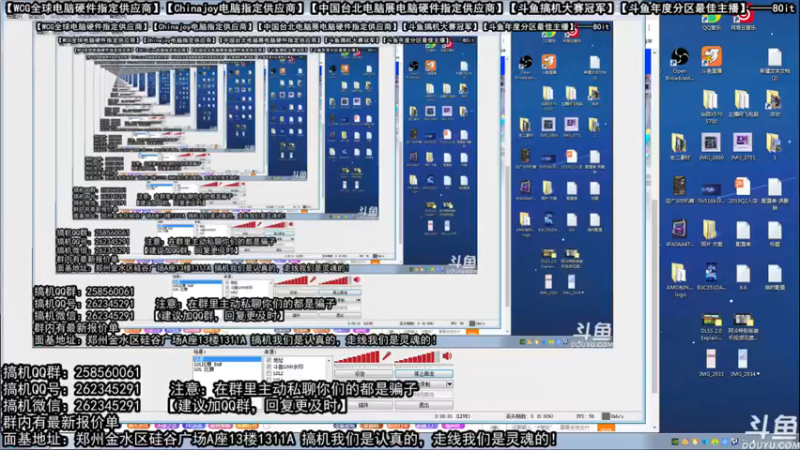Adjust the microphone volume meter
800x450 pixels.
point(357,357)
